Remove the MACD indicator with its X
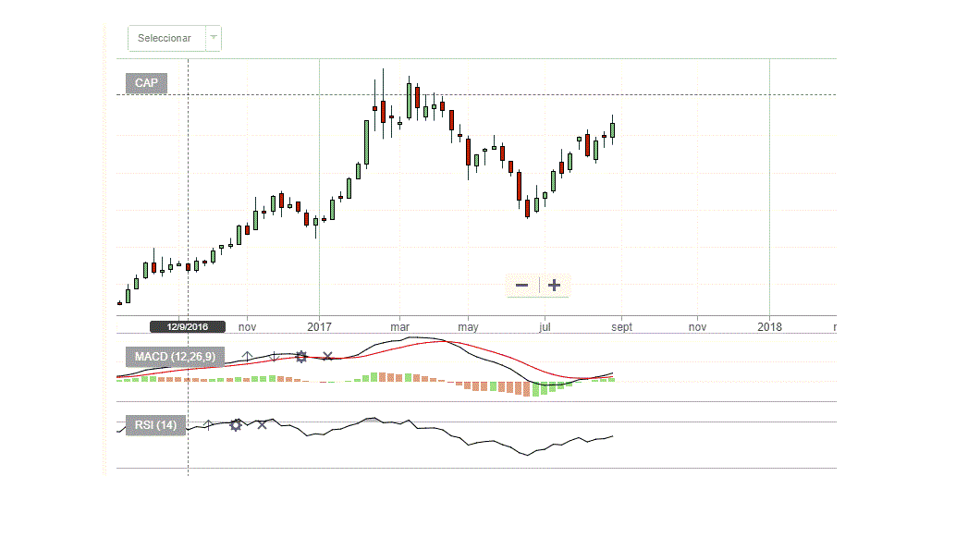 click(327, 357)
